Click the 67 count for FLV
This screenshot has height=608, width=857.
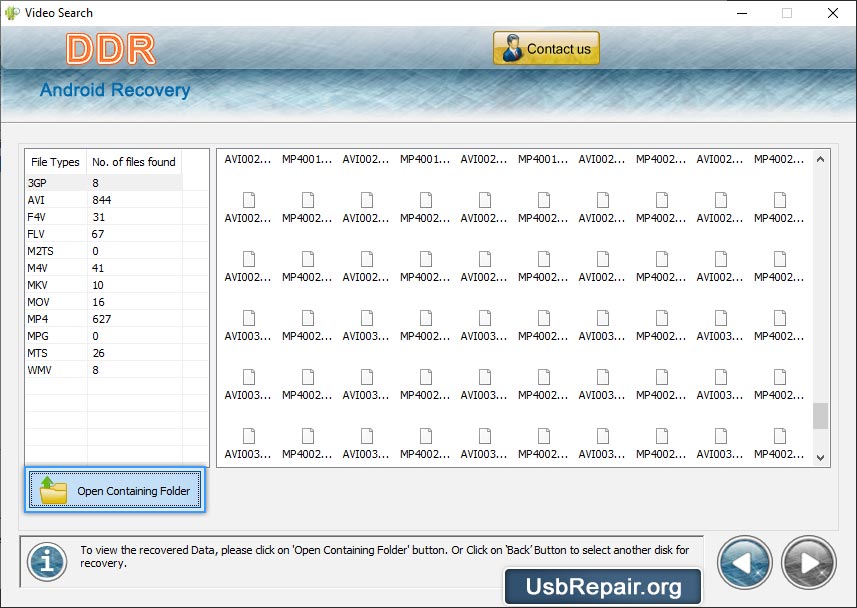click(x=98, y=233)
